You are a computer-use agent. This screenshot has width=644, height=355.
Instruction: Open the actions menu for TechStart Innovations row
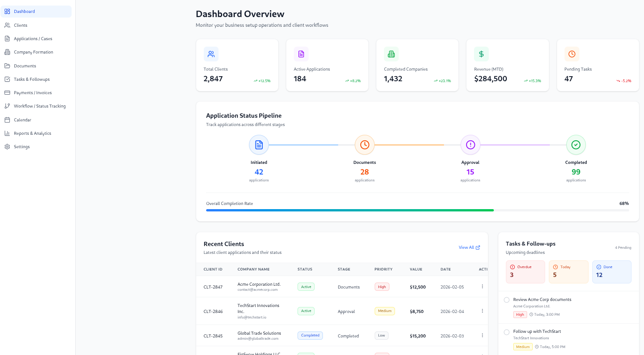(x=482, y=311)
